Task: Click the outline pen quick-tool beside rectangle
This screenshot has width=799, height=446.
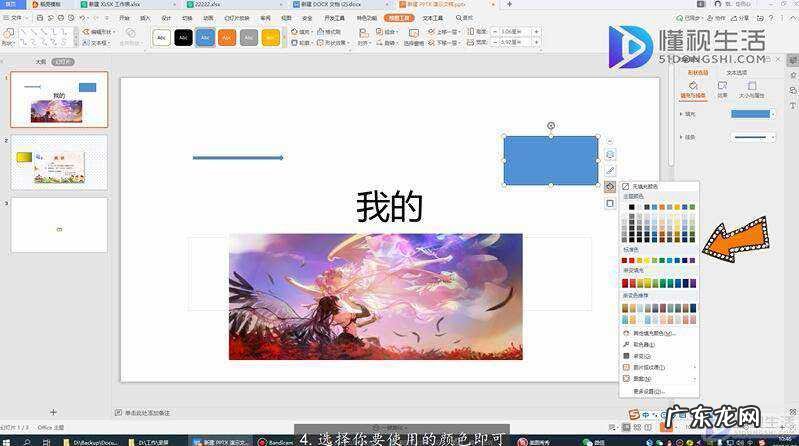Action: click(x=610, y=171)
